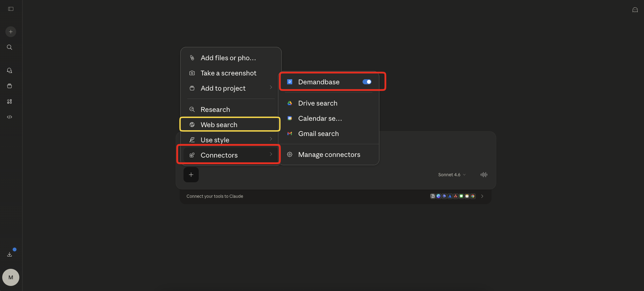Select the Research menu option
This screenshot has height=291, width=644.
(x=231, y=109)
